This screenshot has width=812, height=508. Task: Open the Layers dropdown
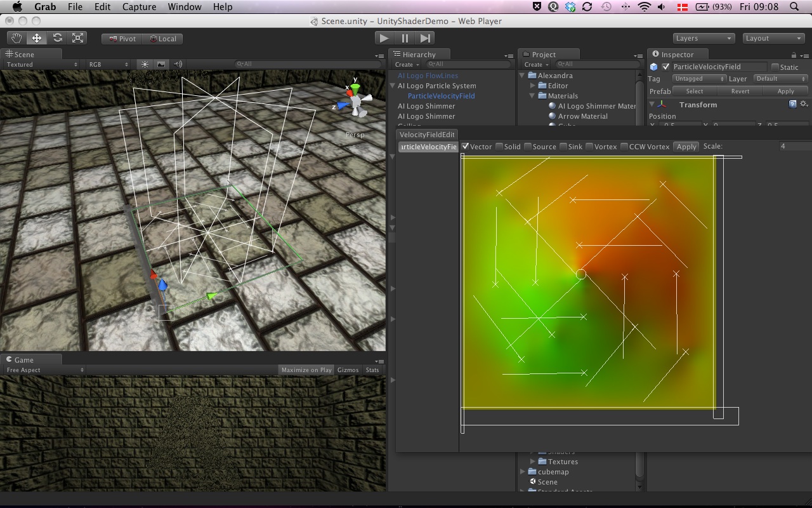[x=704, y=39]
